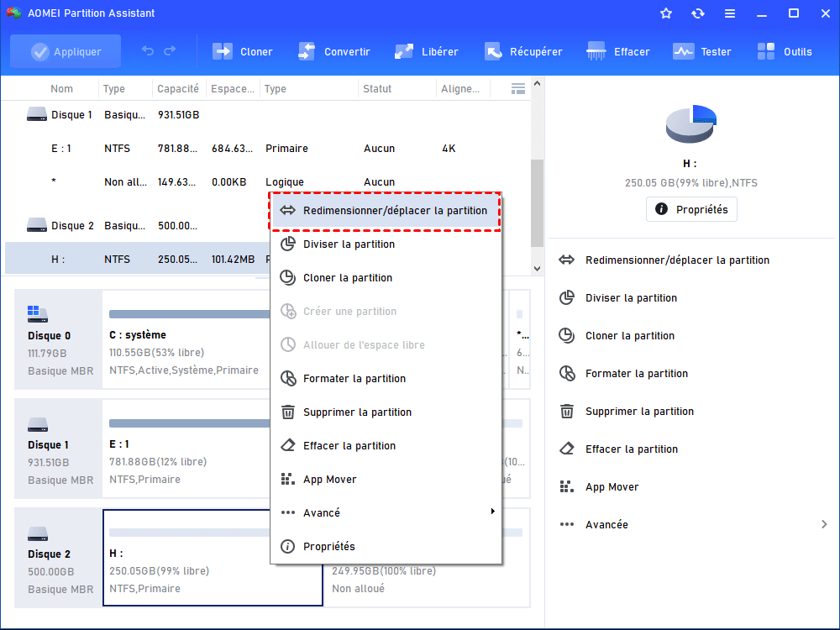Select Redimensionner/déplacer la partition in context menu
The width and height of the screenshot is (840, 630).
tap(386, 211)
